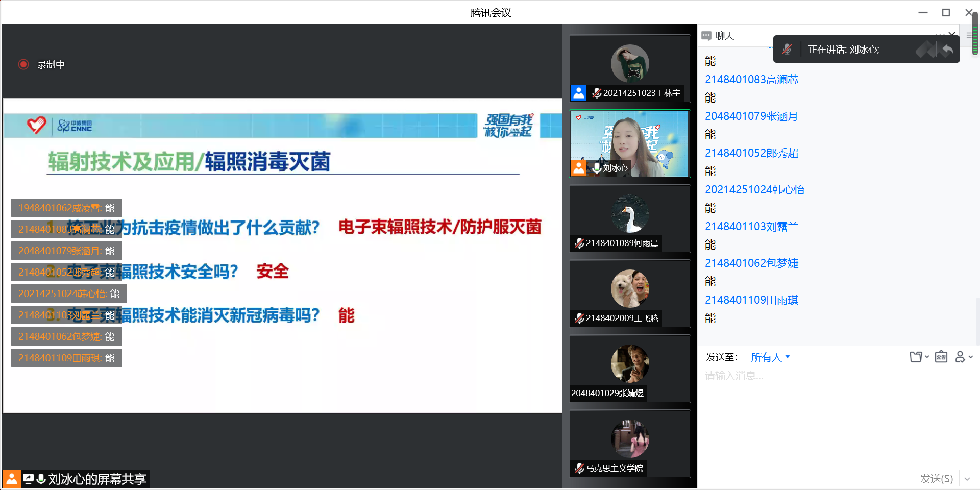Image resolution: width=980 pixels, height=490 pixels.
Task: Unmute microphone in the floating speaker bar
Action: [x=787, y=50]
